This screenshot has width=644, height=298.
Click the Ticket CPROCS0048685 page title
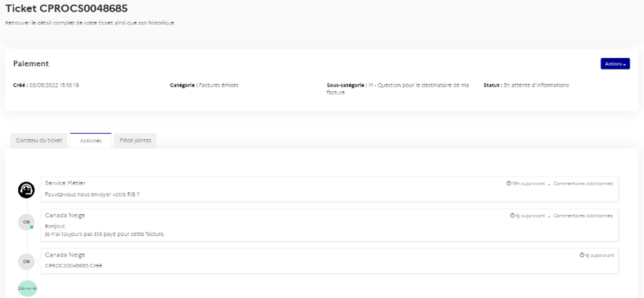pos(66,8)
